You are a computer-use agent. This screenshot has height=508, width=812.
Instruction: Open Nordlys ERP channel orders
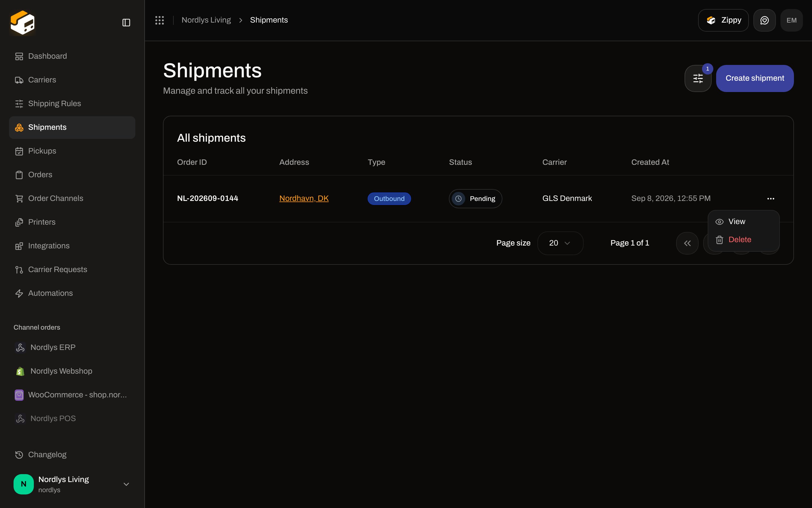click(x=72, y=347)
